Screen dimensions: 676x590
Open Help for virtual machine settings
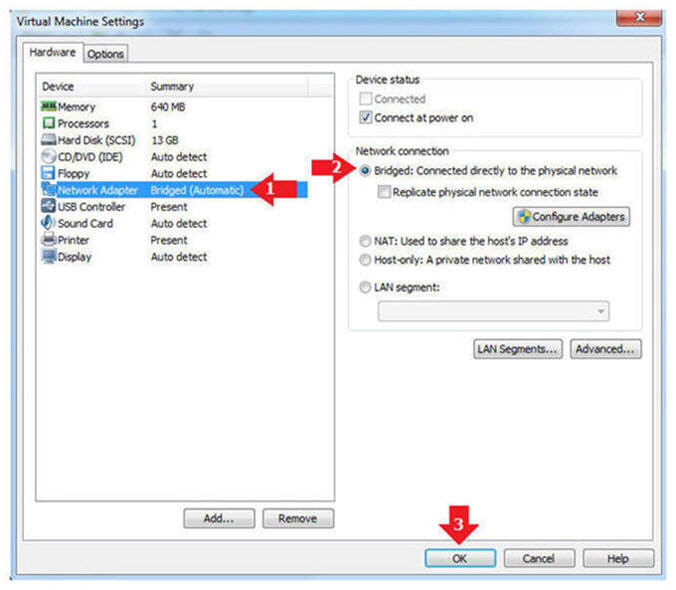point(618,559)
